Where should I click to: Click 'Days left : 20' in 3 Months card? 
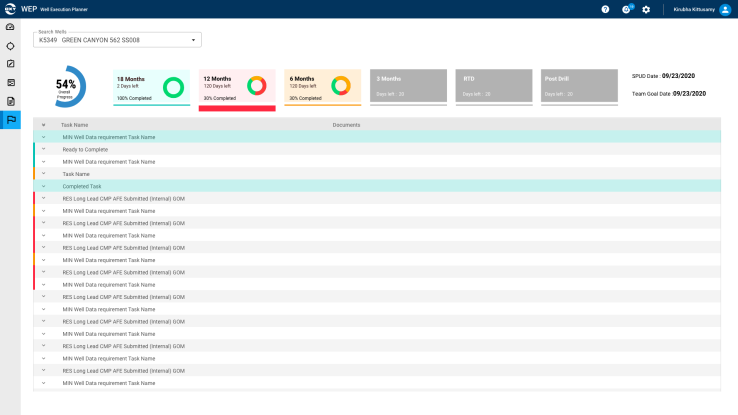pos(390,94)
